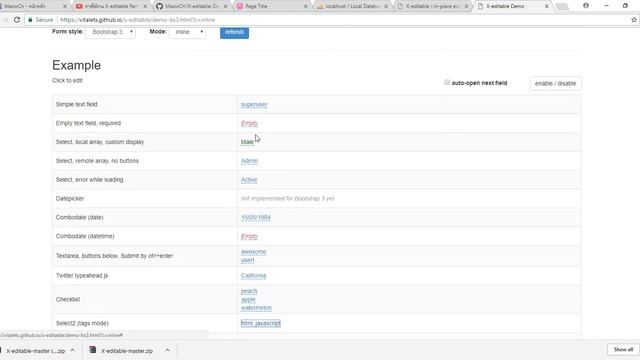Edit the Empty combodate datetime value

coord(249,236)
